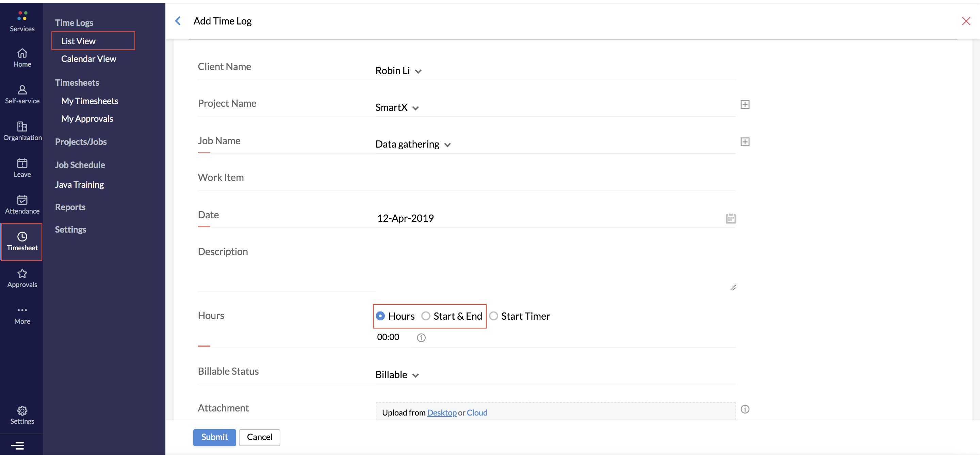Click the add project plus icon
The image size is (980, 455).
pyautogui.click(x=745, y=104)
